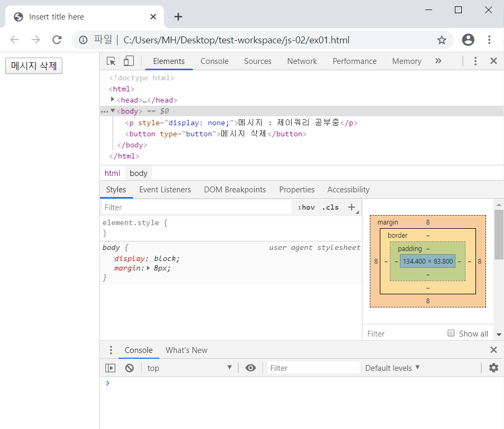Screen dimensions: 504x429
Task: Close the console drawer
Action: (494, 350)
